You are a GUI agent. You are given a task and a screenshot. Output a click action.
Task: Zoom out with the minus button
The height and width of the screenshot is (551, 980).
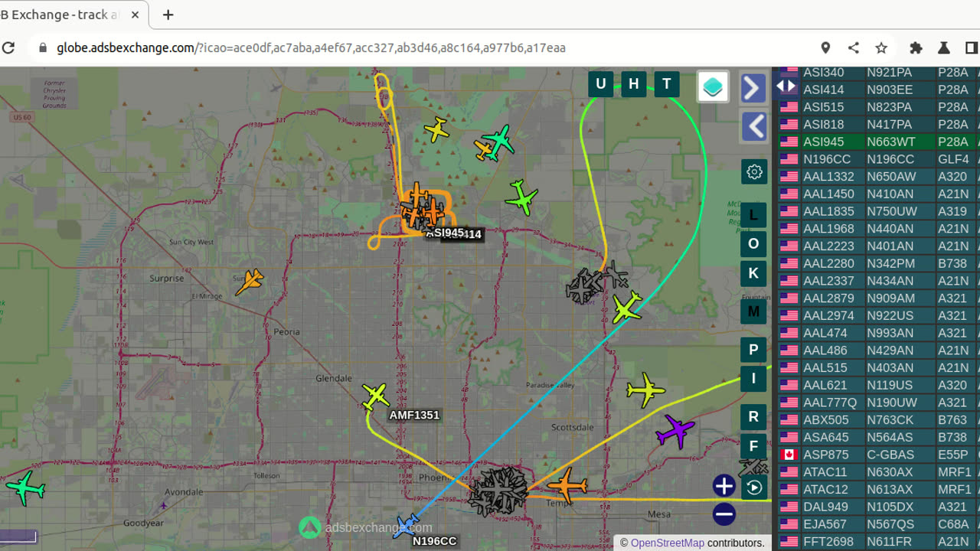click(x=724, y=514)
